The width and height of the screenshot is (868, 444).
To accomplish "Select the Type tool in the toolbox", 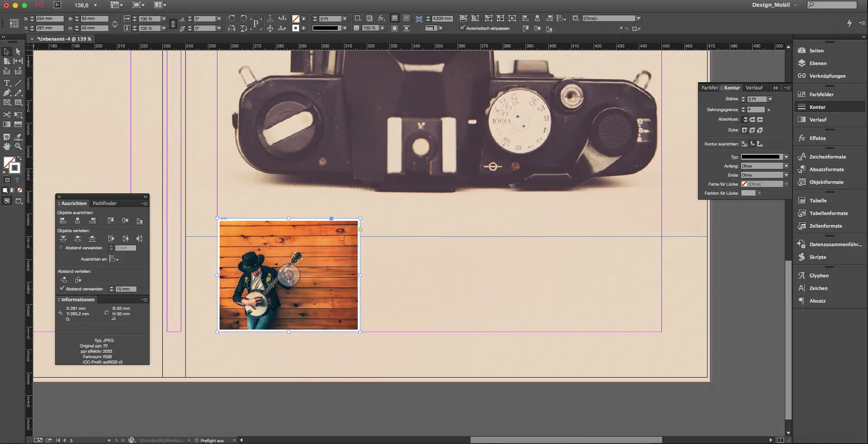I will click(x=7, y=84).
